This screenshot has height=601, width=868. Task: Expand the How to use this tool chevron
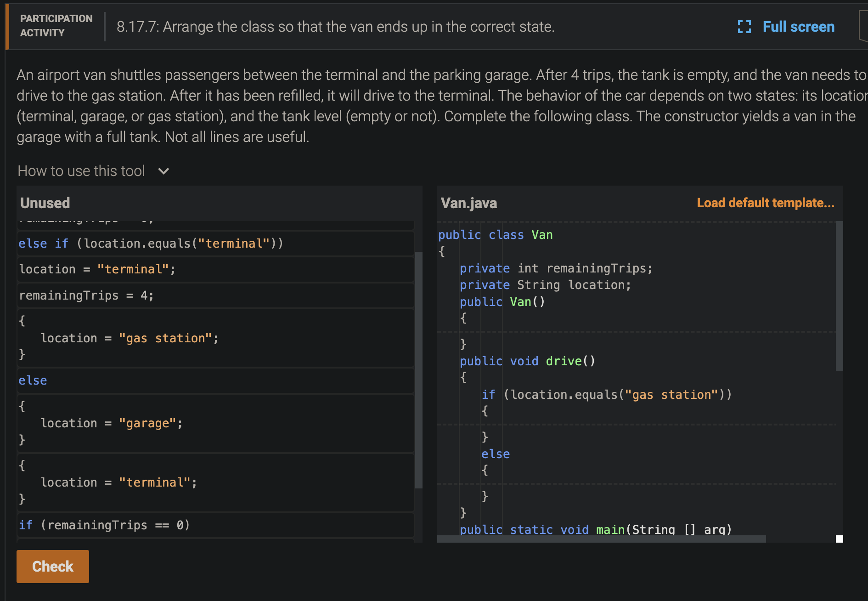pyautogui.click(x=163, y=171)
